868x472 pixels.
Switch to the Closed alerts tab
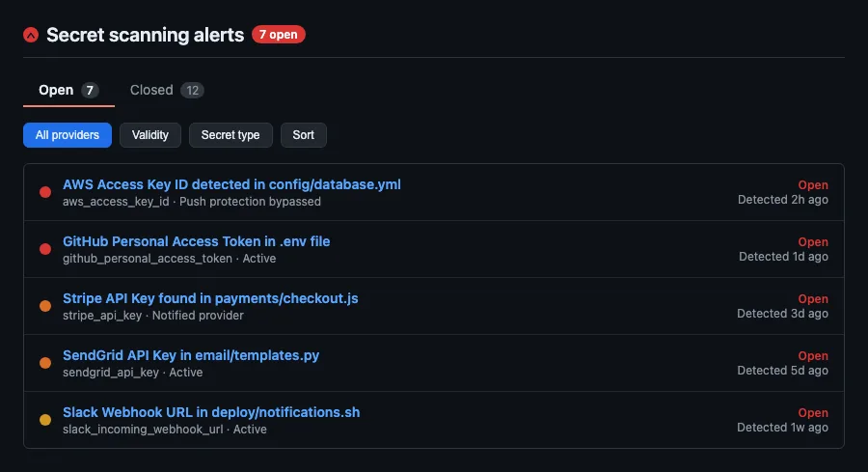167,90
